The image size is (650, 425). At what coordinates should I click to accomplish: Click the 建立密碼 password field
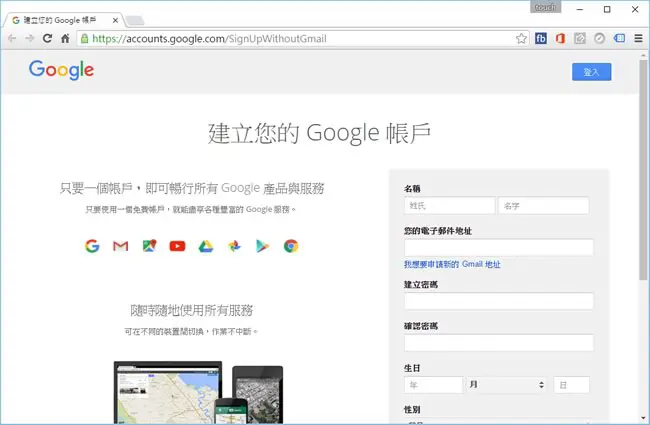coord(499,301)
